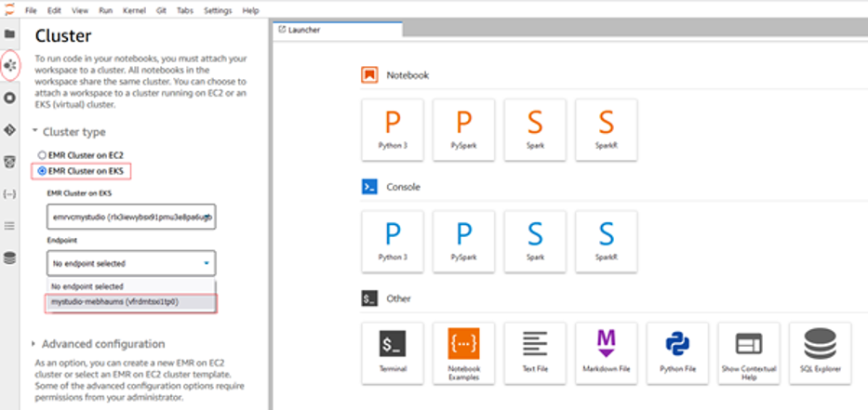Viewport: 868px width, 410px height.
Task: Open the Tabs menu
Action: click(185, 10)
